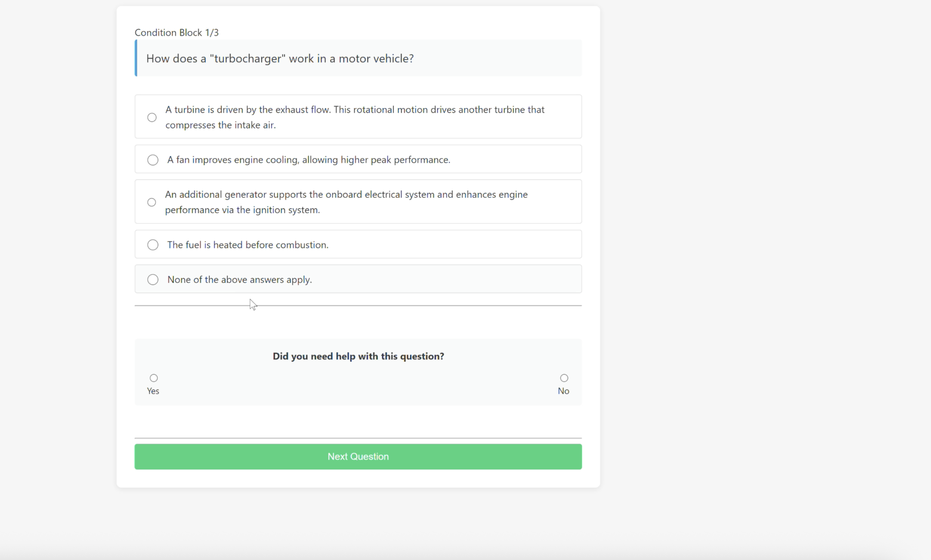Click the "Yes" label text
Image resolution: width=931 pixels, height=560 pixels.
pos(153,391)
